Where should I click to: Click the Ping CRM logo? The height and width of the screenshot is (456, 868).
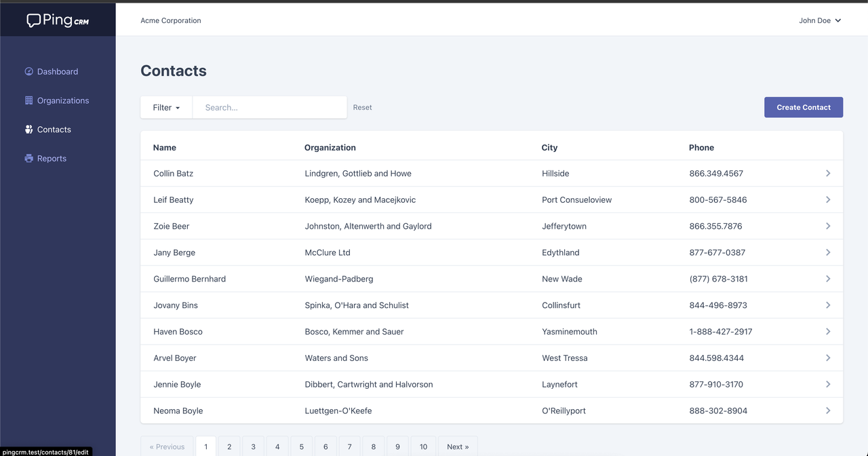[x=58, y=20]
